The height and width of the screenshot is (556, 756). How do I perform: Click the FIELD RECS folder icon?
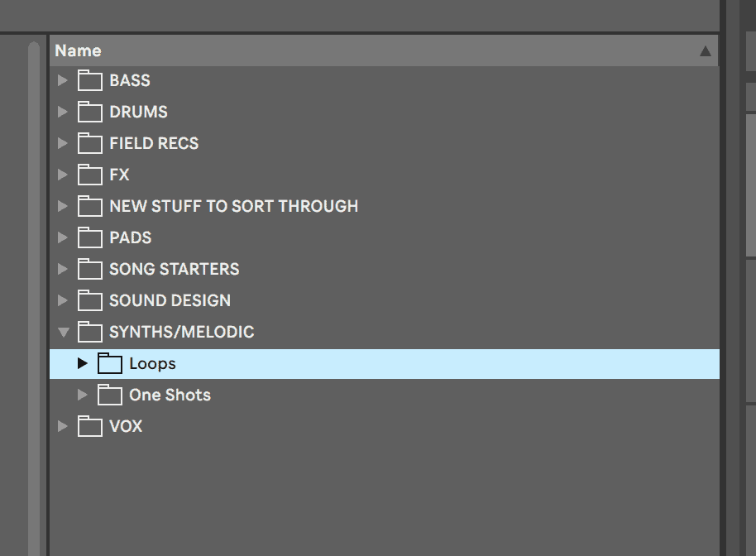[89, 143]
